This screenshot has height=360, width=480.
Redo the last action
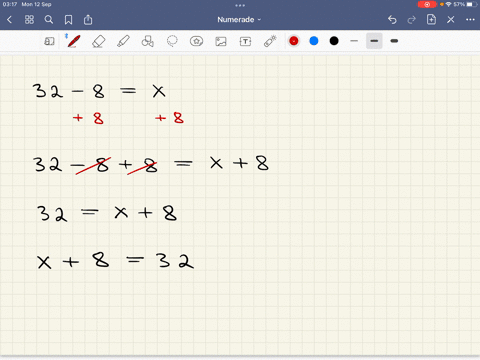coord(411,20)
